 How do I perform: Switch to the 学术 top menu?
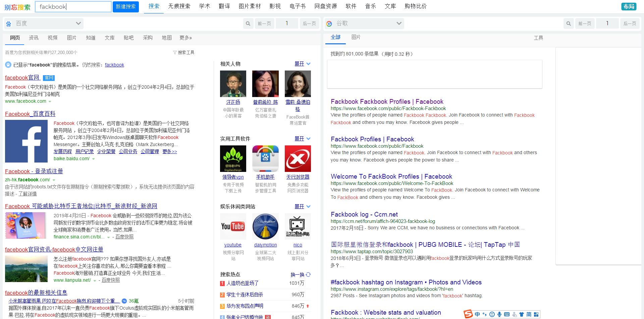tap(204, 6)
